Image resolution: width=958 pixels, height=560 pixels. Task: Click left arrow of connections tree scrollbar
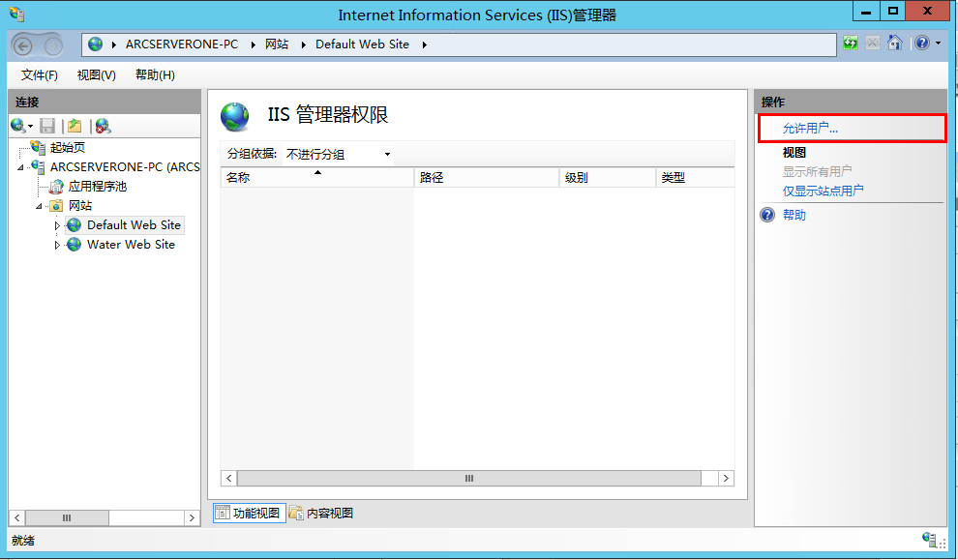17,517
